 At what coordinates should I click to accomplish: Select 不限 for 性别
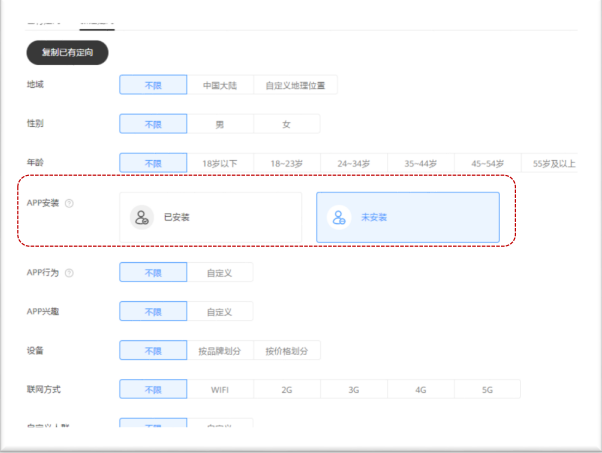(153, 124)
